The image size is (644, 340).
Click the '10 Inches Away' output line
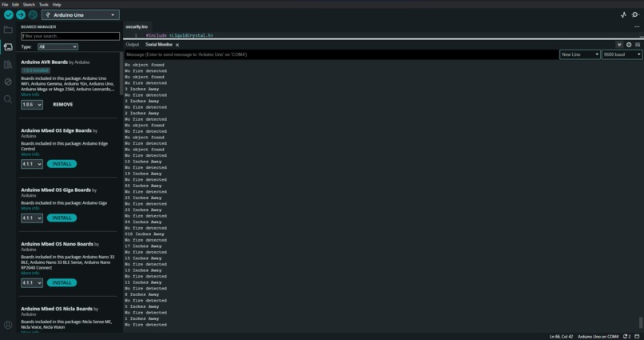click(143, 162)
